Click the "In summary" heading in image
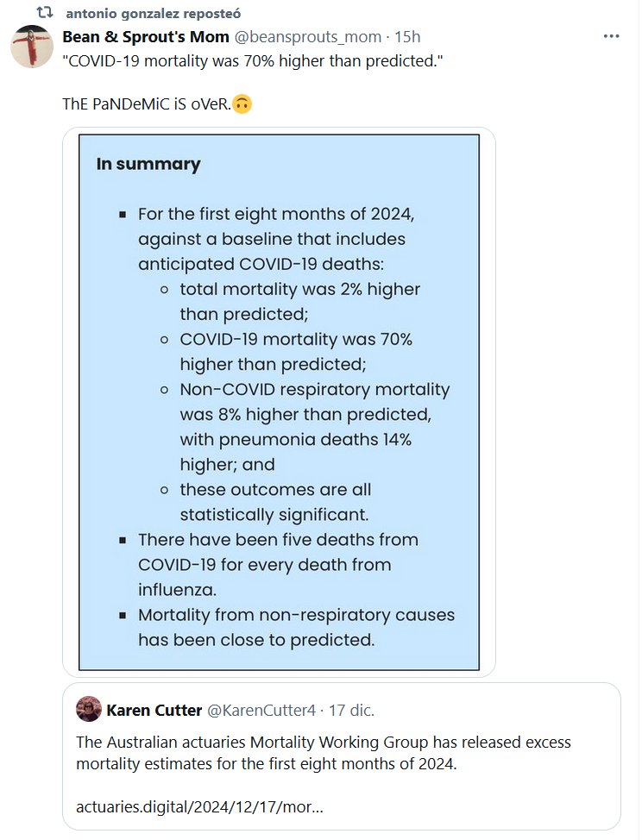 coord(148,164)
